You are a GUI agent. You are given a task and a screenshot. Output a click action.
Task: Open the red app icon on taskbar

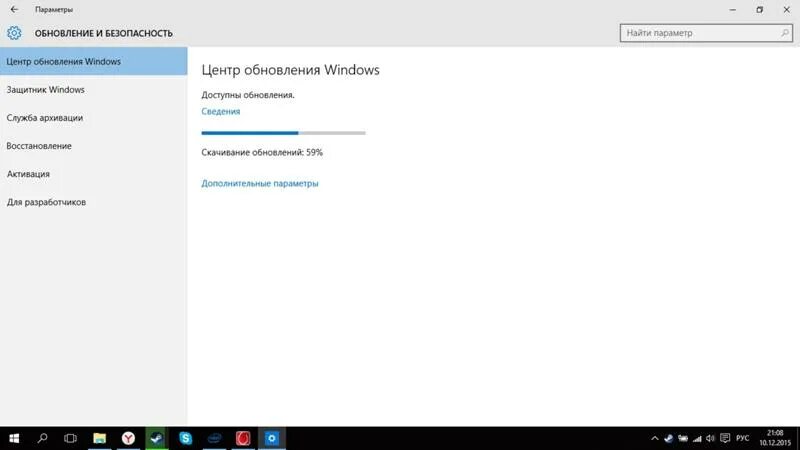243,438
